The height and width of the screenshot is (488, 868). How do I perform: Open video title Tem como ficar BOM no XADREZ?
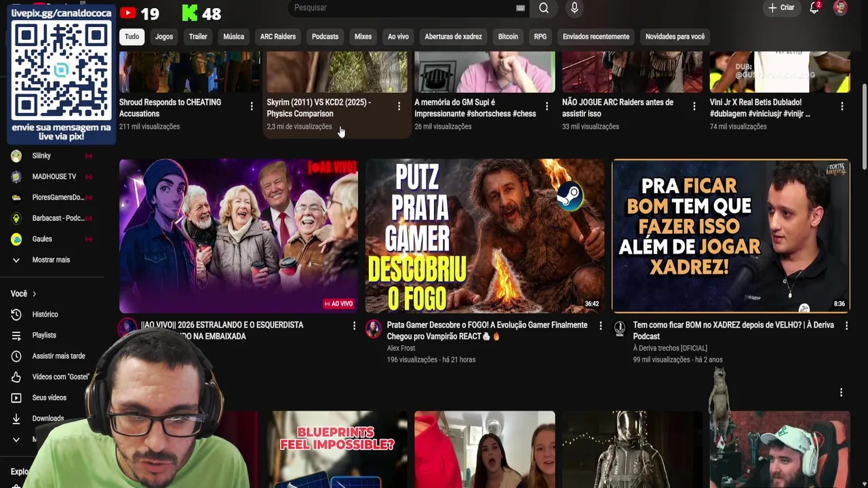(x=733, y=331)
